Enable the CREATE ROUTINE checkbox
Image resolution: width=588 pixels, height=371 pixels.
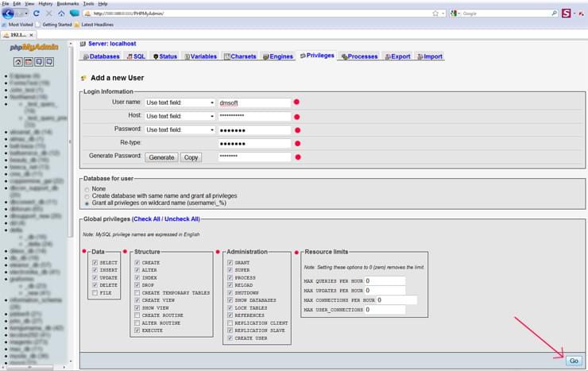coord(137,315)
